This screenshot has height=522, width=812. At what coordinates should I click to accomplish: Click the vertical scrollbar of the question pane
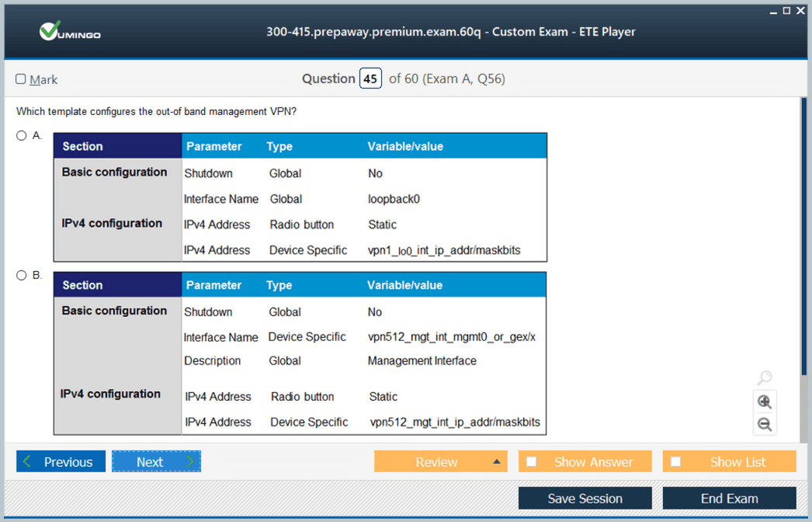point(803,236)
